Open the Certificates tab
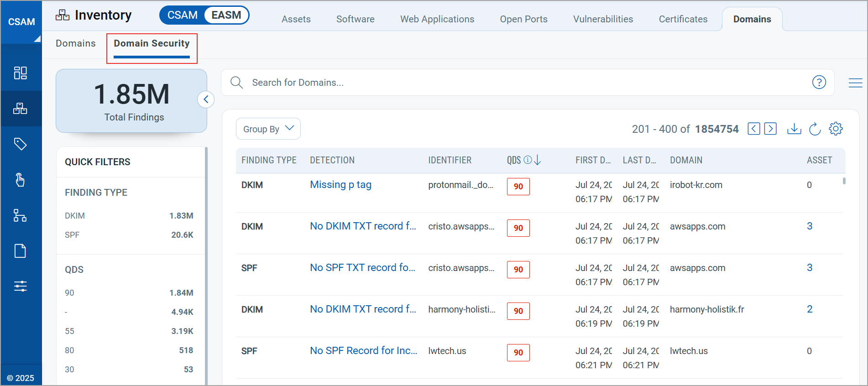This screenshot has width=868, height=386. 683,19
